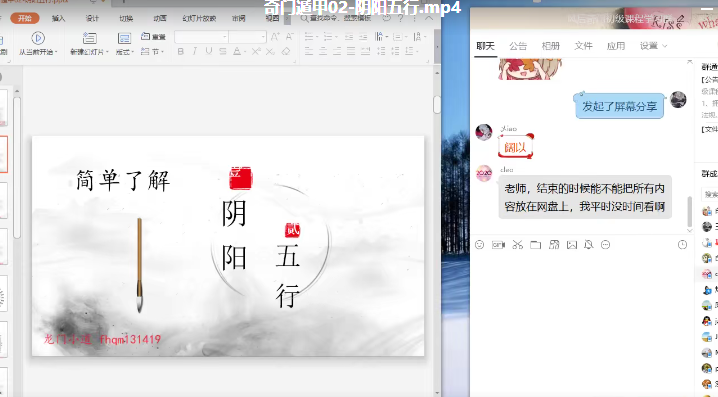
Task: Click the slide Layout icon
Action: coord(124,38)
